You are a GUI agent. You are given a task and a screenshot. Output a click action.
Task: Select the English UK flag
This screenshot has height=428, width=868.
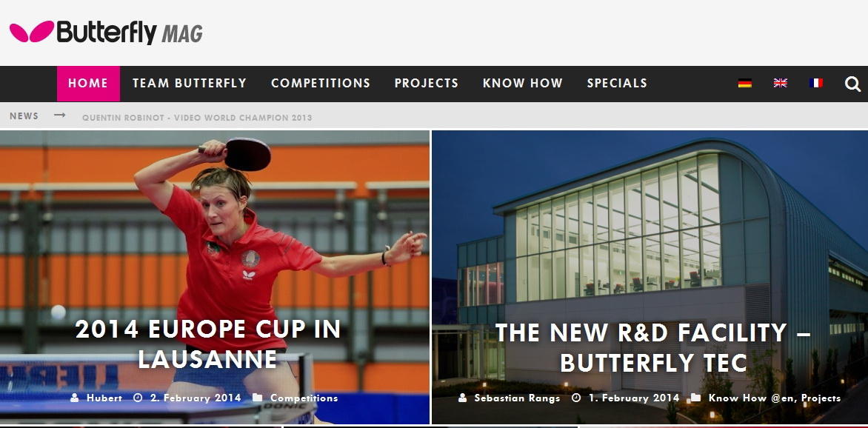[x=780, y=83]
